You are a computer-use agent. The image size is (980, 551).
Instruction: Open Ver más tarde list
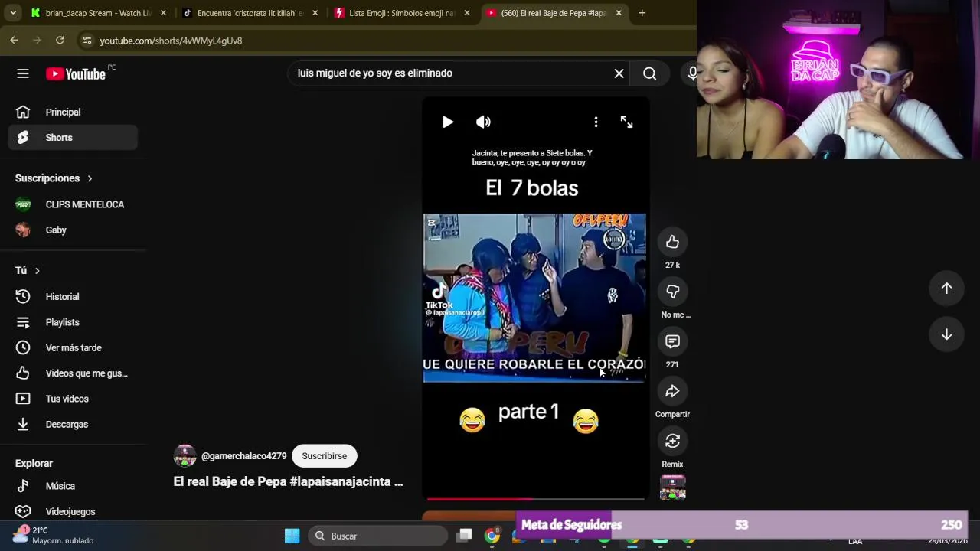[73, 347]
